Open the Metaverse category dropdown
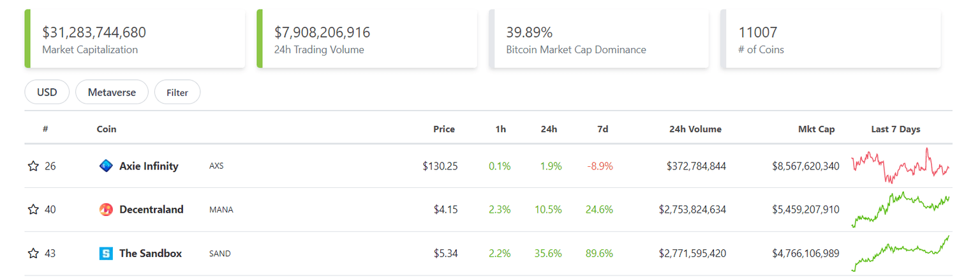This screenshot has height=278, width=980. (112, 92)
